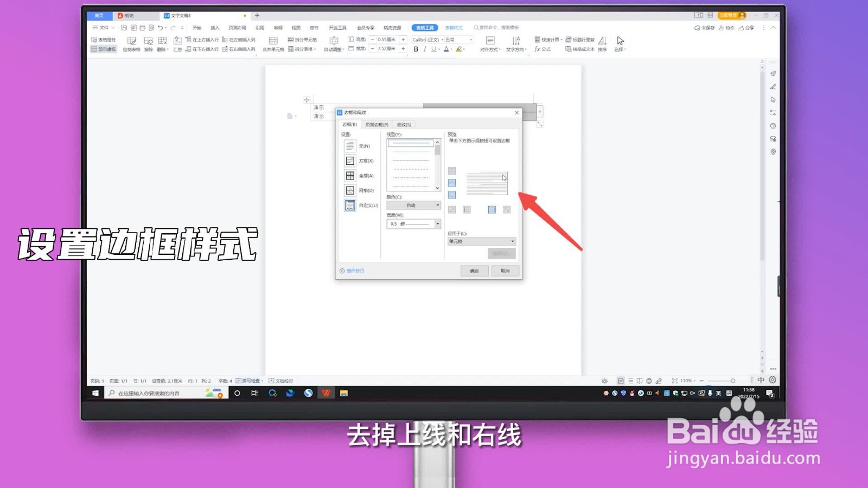868x488 pixels.
Task: Decrease column width with minus button
Action: click(x=373, y=49)
